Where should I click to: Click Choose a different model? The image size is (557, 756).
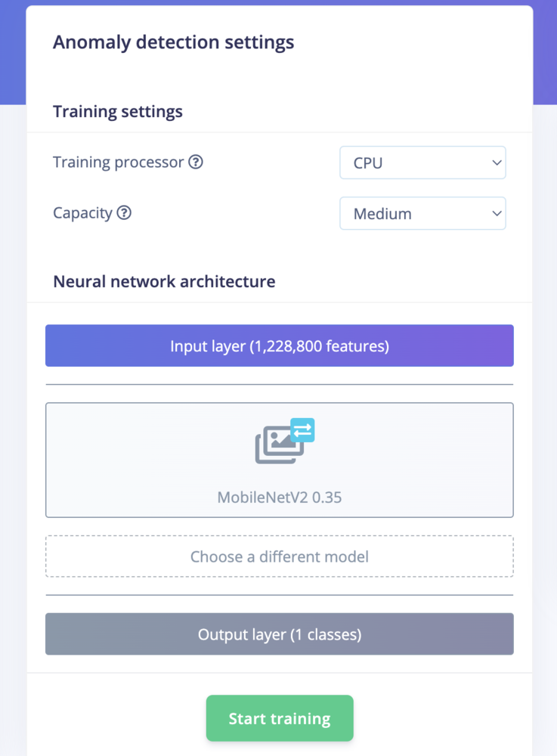coord(280,556)
